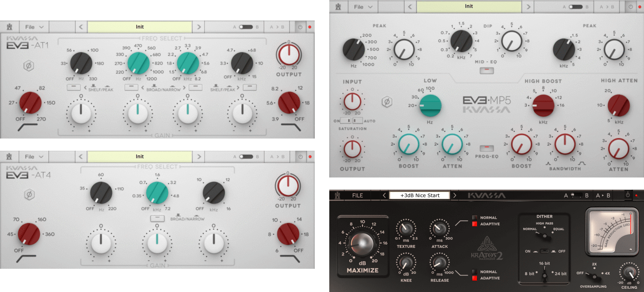The image size is (644, 292).
Task: Click the phase invert icon in EVE-AT4
Action: (29, 194)
